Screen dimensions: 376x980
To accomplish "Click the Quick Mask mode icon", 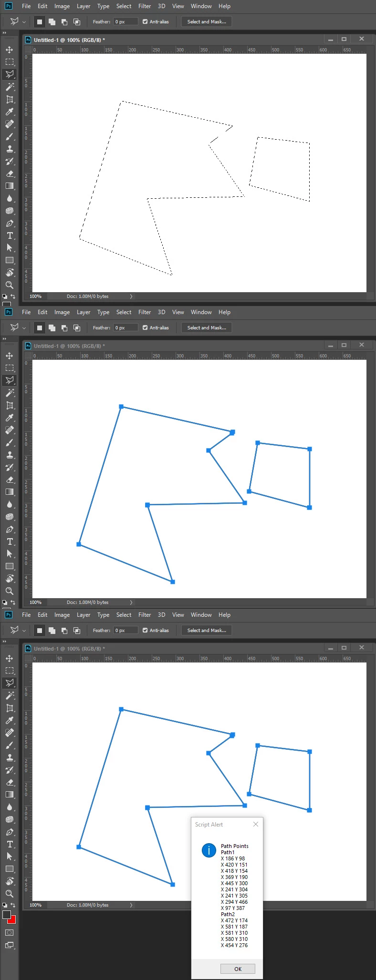I will point(9,932).
